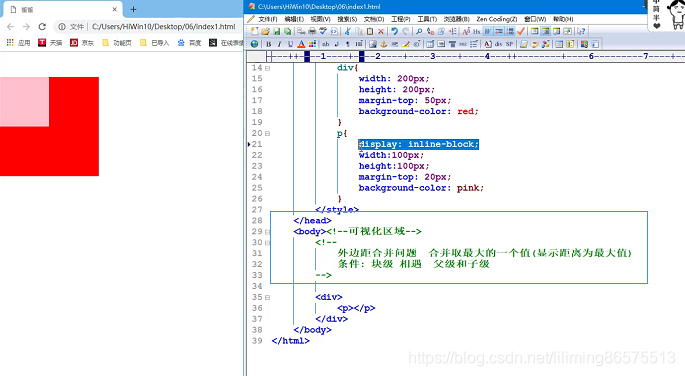
Task: Reload the page in the browser
Action: tap(42, 27)
